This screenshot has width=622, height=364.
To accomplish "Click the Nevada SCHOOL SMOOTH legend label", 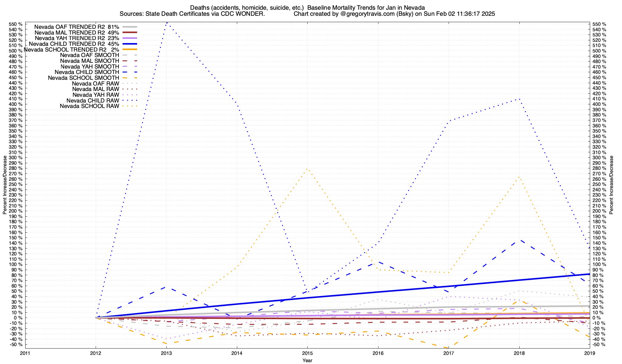I will tap(84, 78).
